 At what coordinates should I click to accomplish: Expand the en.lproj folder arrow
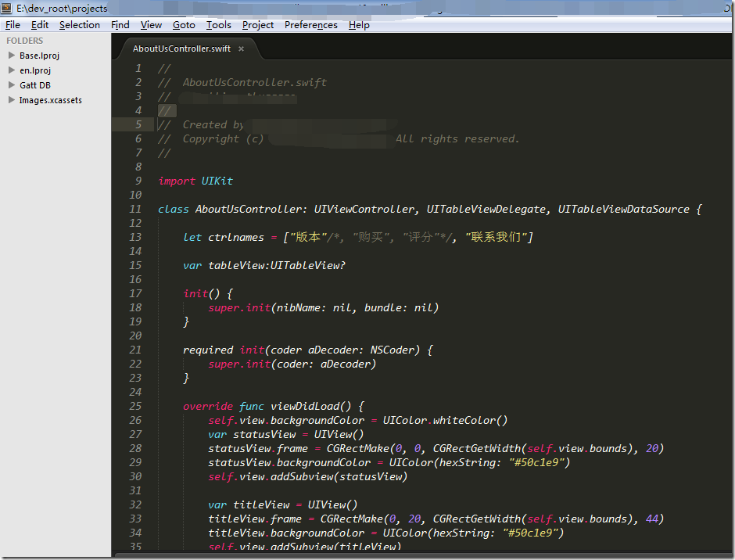point(12,70)
